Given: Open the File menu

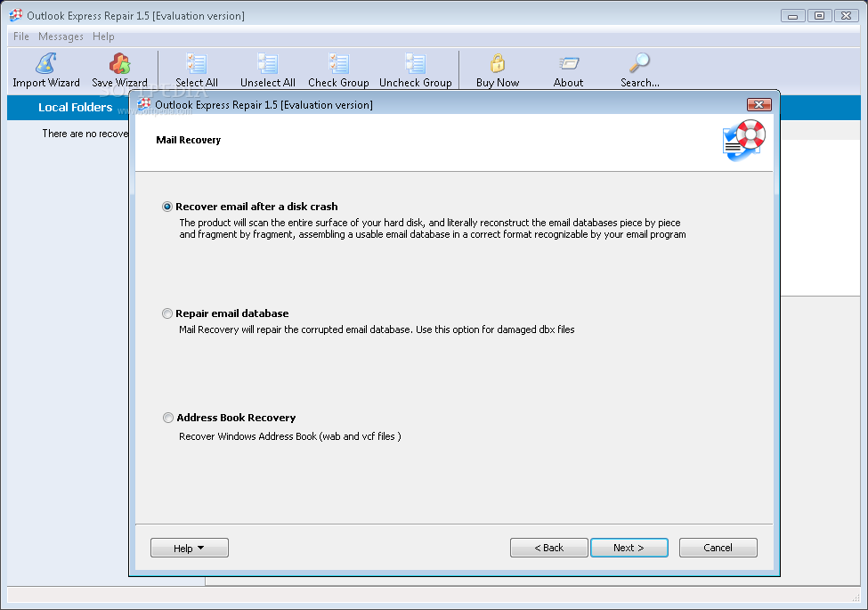Looking at the screenshot, I should point(21,37).
